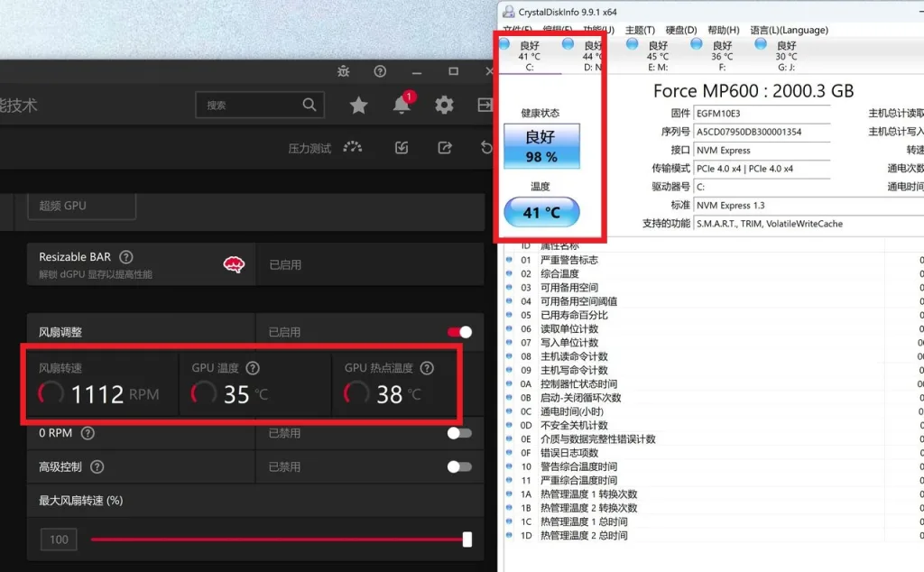924x572 pixels.
Task: Click the red max fan speed slider track
Action: 276,540
